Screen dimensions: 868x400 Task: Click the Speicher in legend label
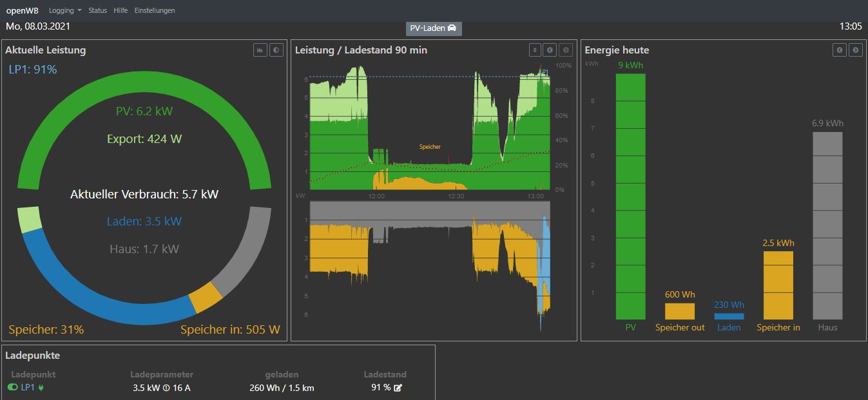pos(778,328)
